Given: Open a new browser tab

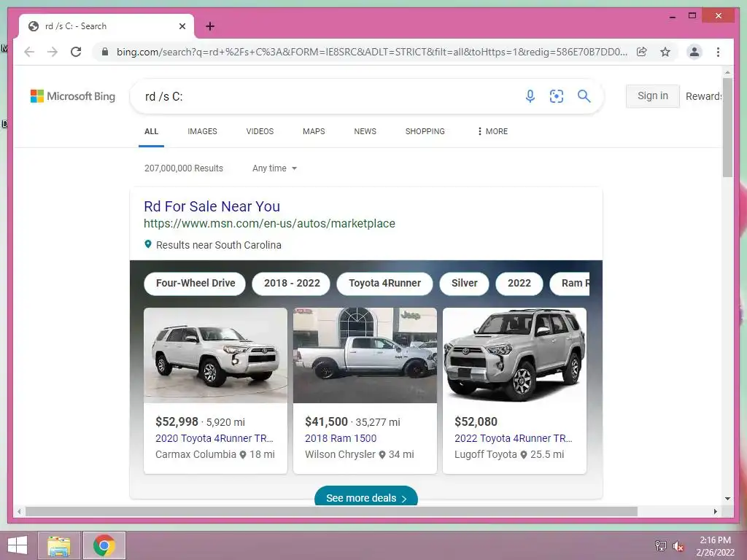Looking at the screenshot, I should (210, 26).
